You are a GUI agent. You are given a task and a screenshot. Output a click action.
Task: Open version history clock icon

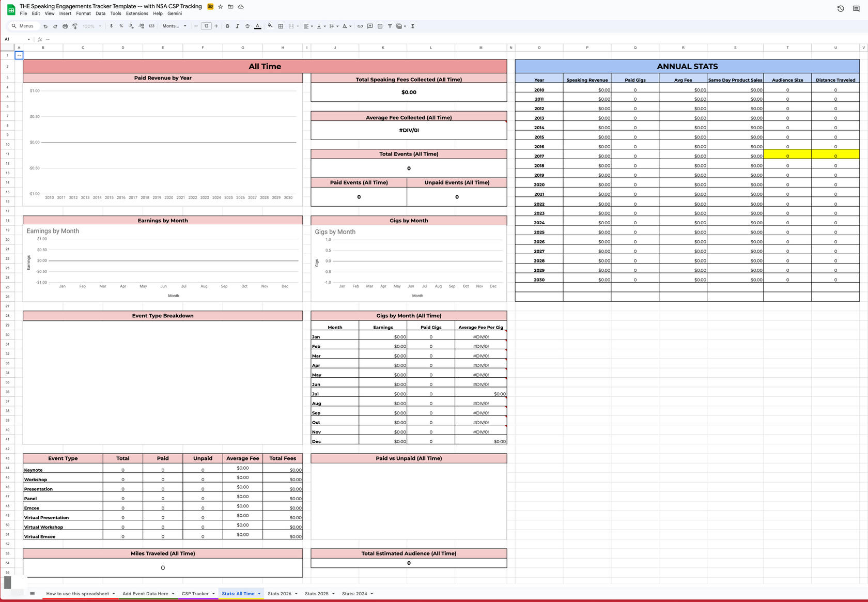click(841, 9)
